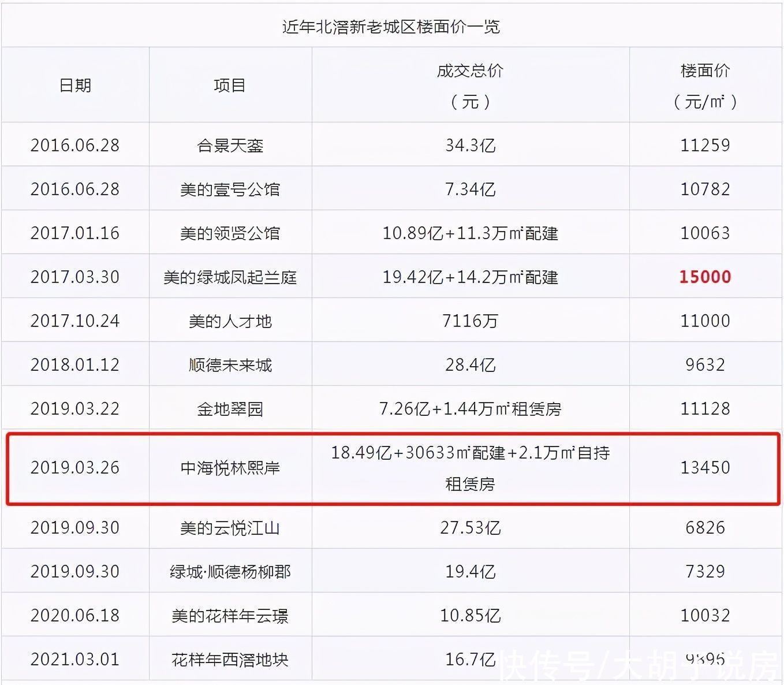784x685 pixels.
Task: Select total price 7.34亿
Action: 470,189
